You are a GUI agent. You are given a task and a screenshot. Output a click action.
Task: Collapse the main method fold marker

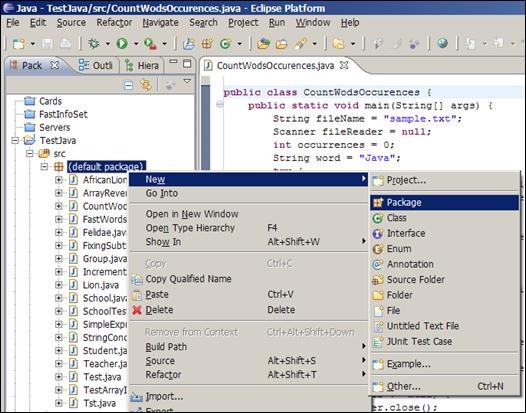point(220,105)
